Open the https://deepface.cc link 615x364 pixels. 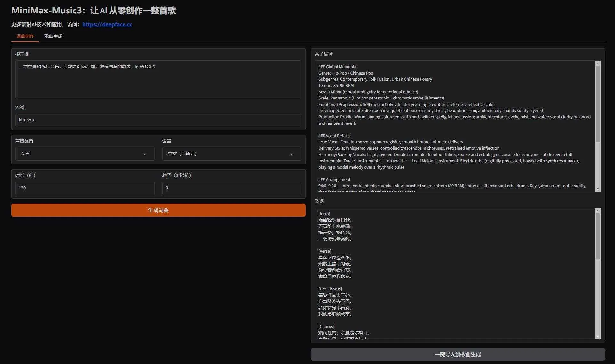pos(107,24)
